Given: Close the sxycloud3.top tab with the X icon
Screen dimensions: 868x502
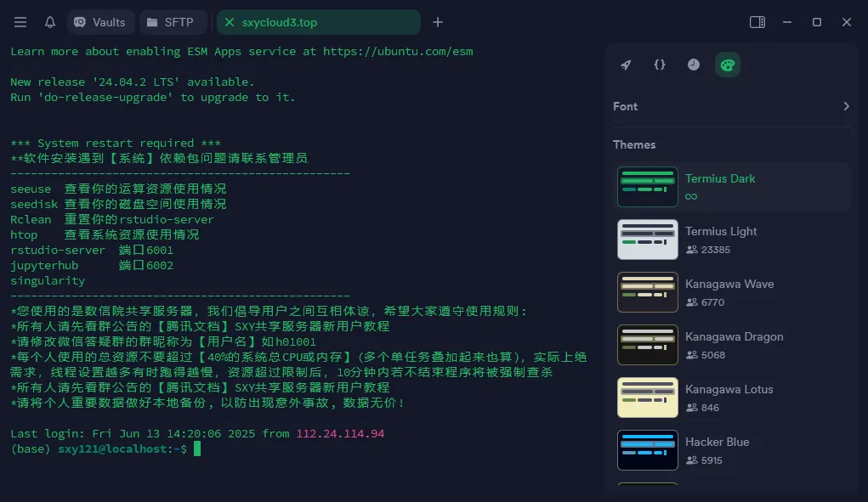Looking at the screenshot, I should (x=230, y=22).
